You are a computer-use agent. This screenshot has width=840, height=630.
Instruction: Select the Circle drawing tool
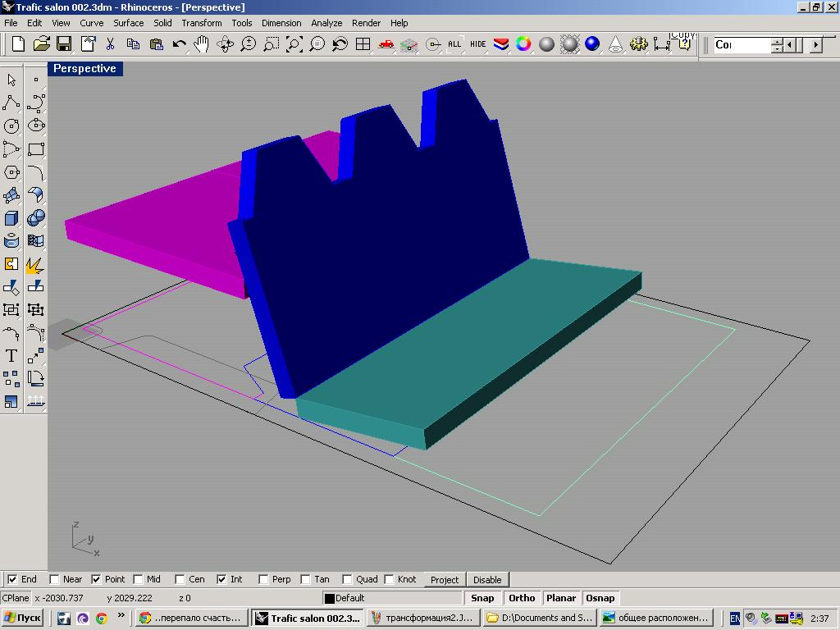click(x=11, y=126)
